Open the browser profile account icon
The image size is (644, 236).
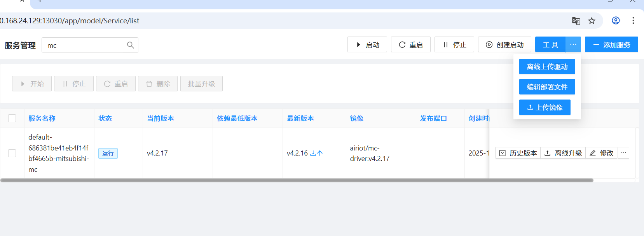(x=616, y=21)
